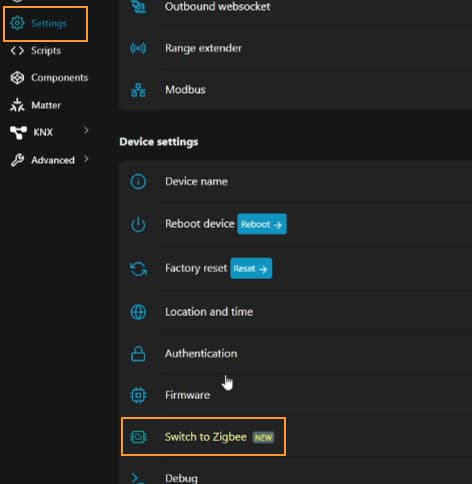Viewport: 472px width, 484px height.
Task: Click the factory Reset button
Action: click(251, 268)
